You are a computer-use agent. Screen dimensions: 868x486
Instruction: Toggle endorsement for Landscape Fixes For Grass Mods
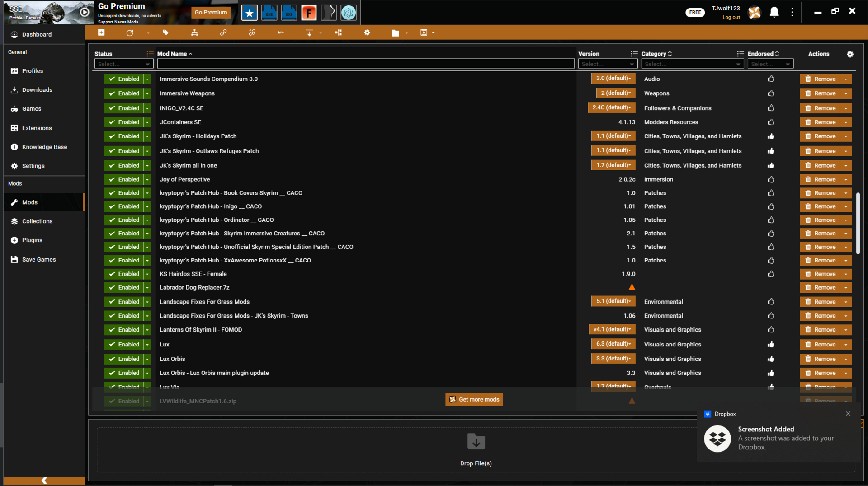point(771,302)
